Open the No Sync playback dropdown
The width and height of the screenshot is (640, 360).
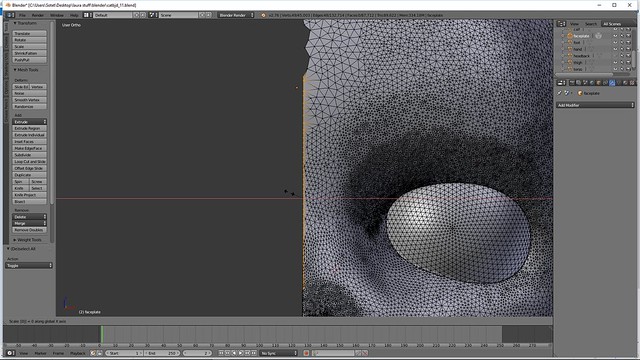point(279,353)
